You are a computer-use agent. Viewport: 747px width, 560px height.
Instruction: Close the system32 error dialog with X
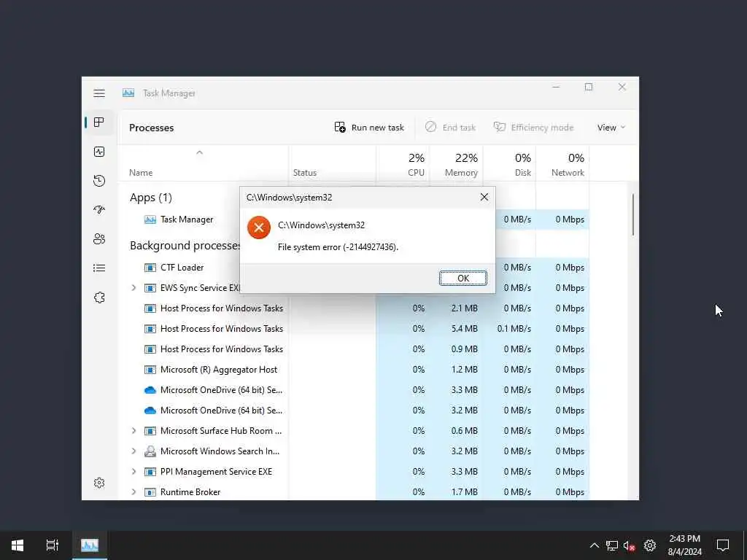484,197
